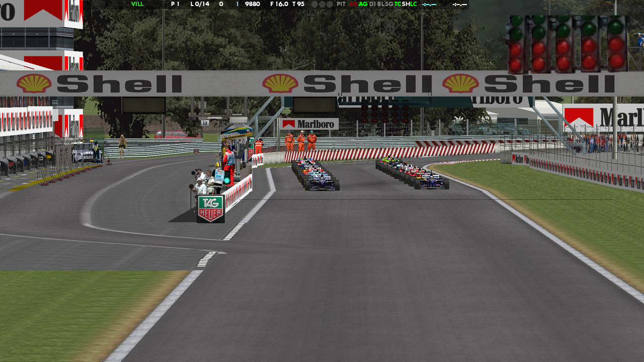Click the white lap time display

pos(459,4)
